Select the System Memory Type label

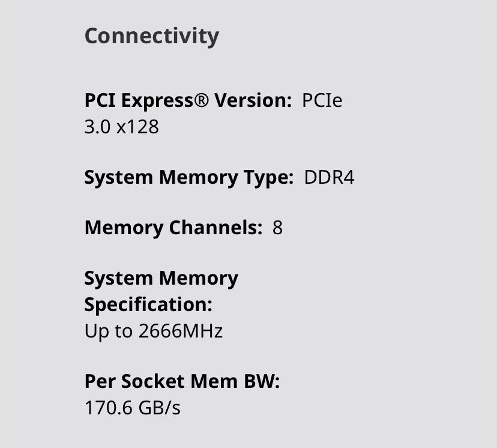188,178
